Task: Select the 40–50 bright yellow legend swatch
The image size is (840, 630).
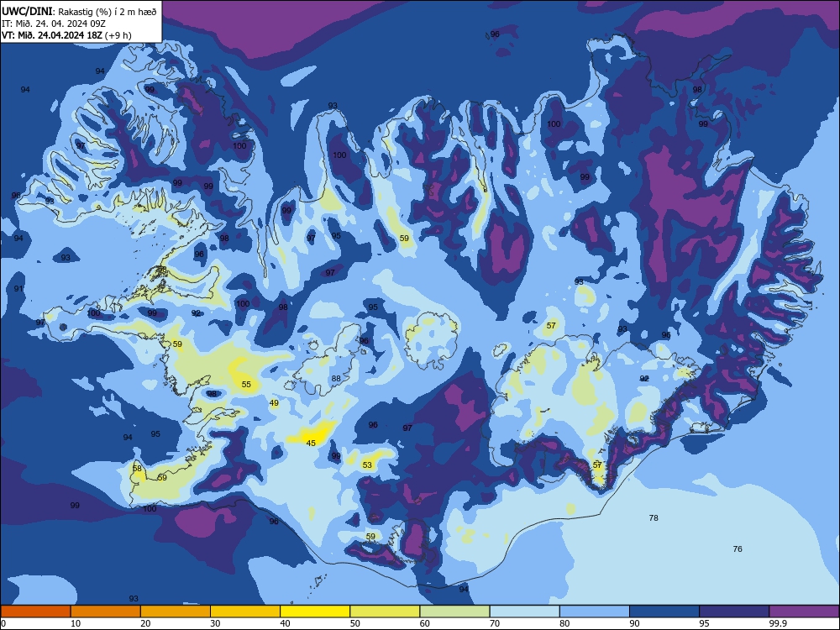Action: pyautogui.click(x=315, y=612)
